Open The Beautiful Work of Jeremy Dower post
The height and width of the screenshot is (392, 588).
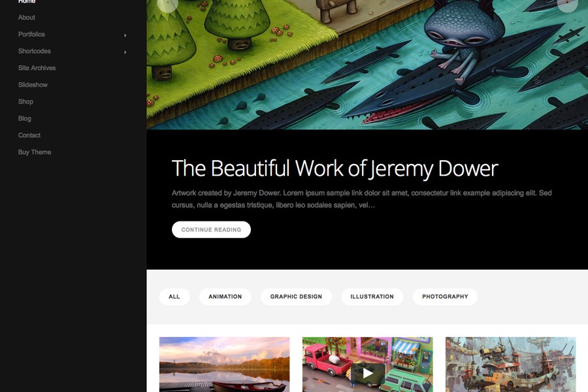335,169
